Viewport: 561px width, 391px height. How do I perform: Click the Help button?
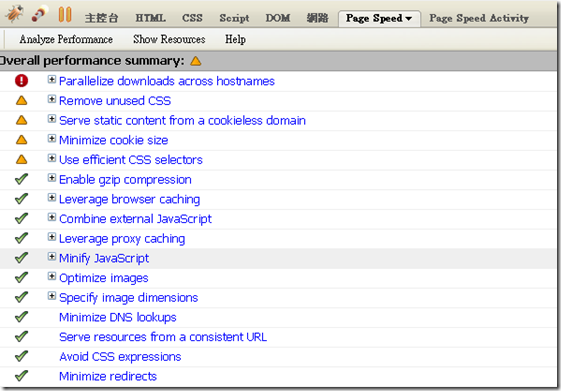[x=235, y=39]
